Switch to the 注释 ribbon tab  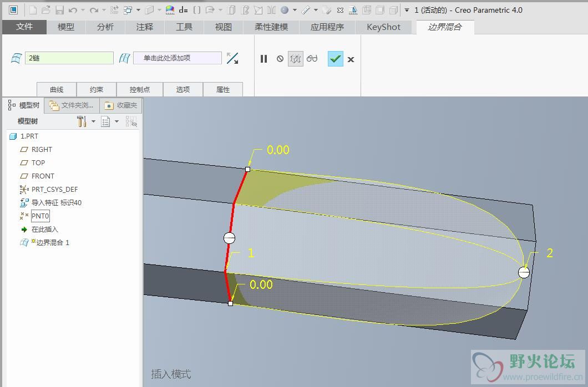(144, 27)
